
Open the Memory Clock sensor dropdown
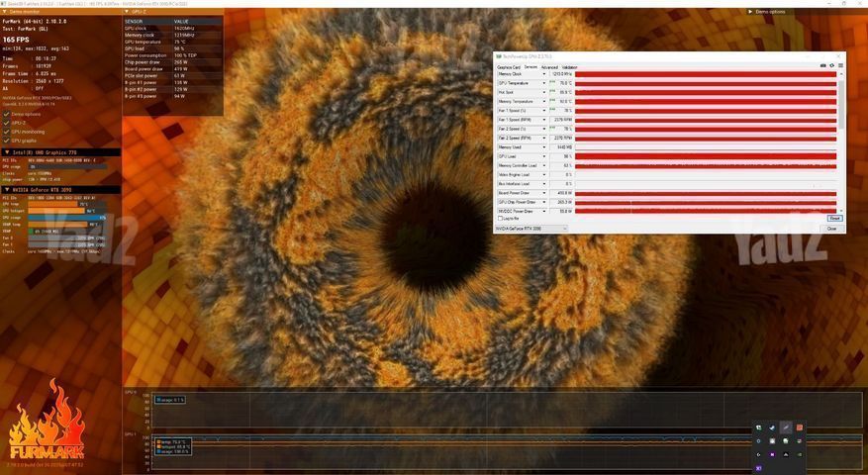tap(543, 74)
